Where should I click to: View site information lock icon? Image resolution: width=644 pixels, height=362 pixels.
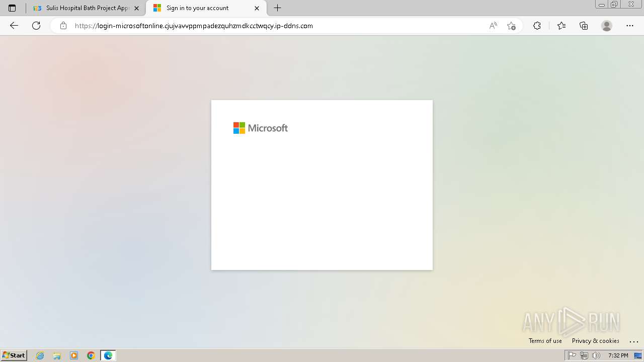coord(63,26)
